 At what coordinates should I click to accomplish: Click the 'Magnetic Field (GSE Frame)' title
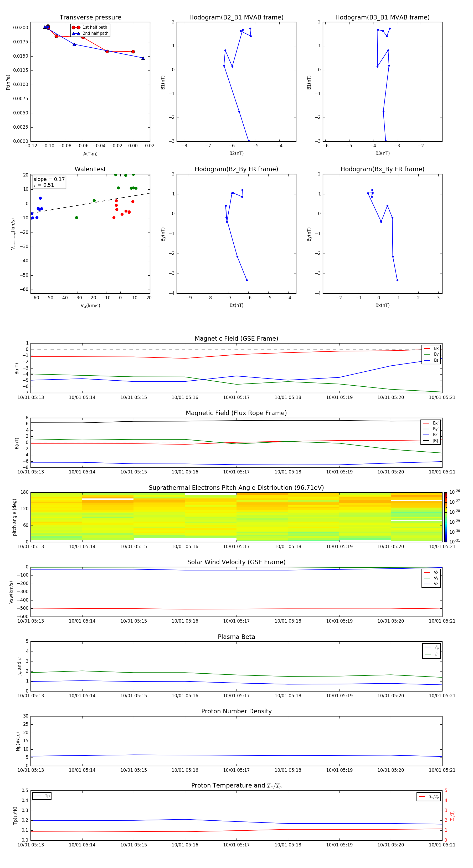pyautogui.click(x=236, y=339)
